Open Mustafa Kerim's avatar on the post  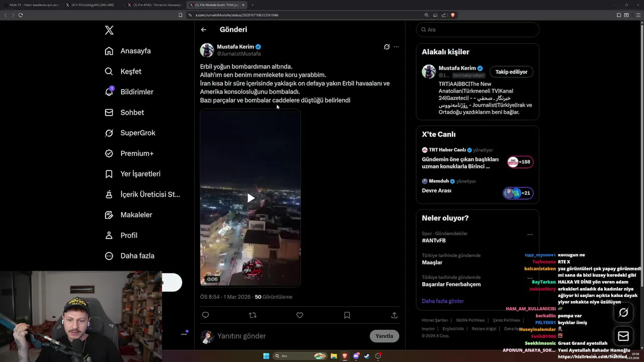click(207, 50)
